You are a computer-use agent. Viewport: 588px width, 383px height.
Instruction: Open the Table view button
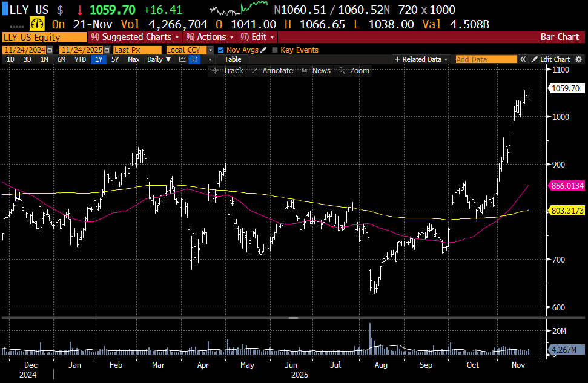pos(233,59)
